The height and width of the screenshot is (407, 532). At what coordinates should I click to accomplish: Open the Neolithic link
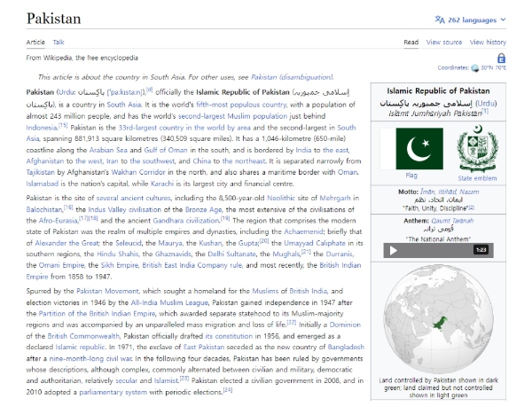pyautogui.click(x=281, y=198)
